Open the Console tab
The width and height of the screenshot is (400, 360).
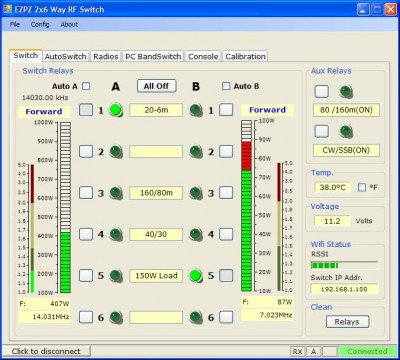(203, 56)
